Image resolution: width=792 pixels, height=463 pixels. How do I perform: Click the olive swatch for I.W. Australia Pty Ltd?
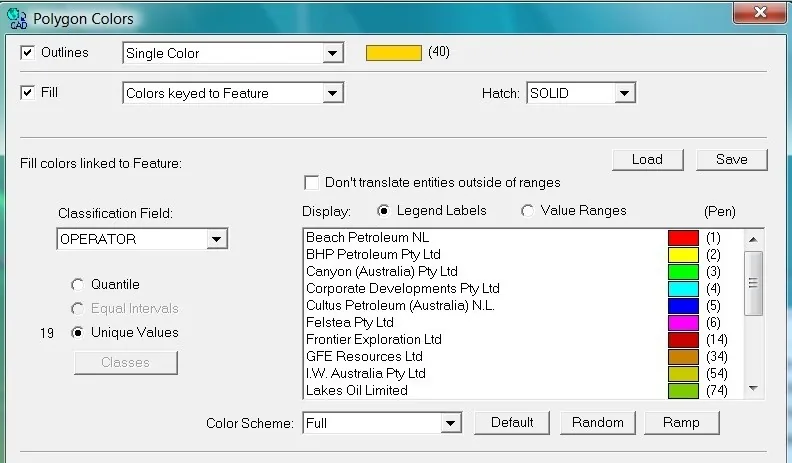(x=683, y=374)
